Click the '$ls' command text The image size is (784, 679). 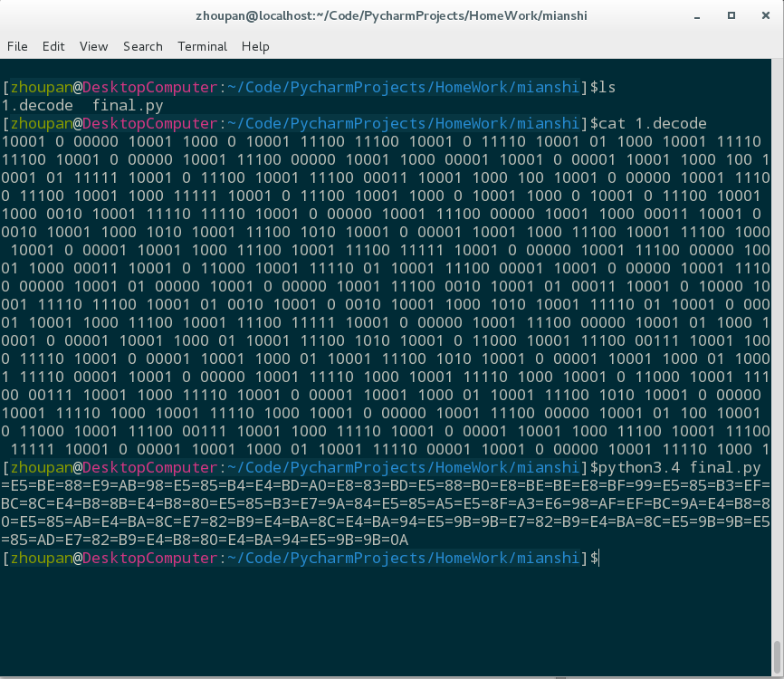click(x=603, y=88)
